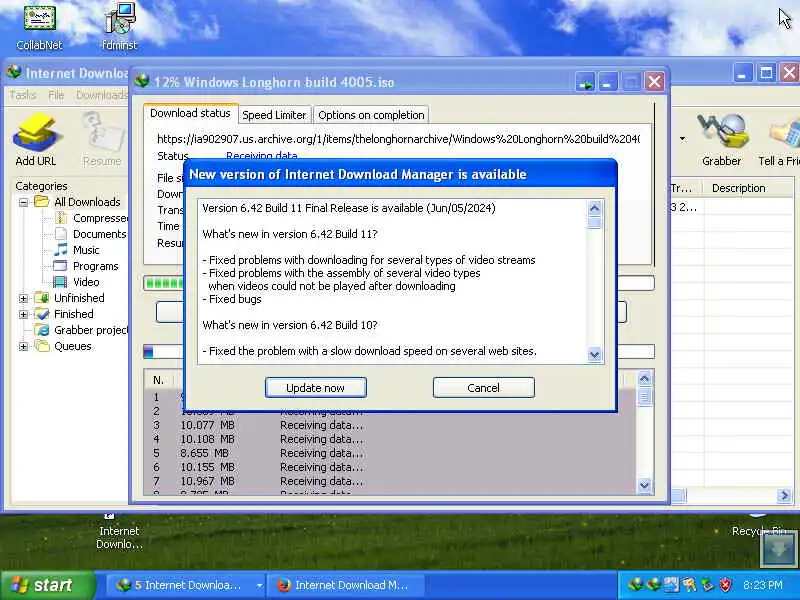Select the All Downloads folder icon

[42, 202]
